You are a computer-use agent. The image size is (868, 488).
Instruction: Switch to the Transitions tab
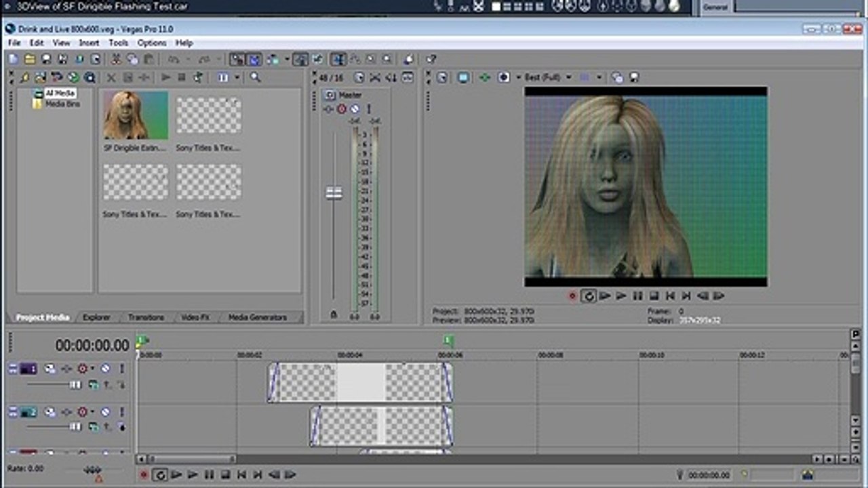pos(146,317)
